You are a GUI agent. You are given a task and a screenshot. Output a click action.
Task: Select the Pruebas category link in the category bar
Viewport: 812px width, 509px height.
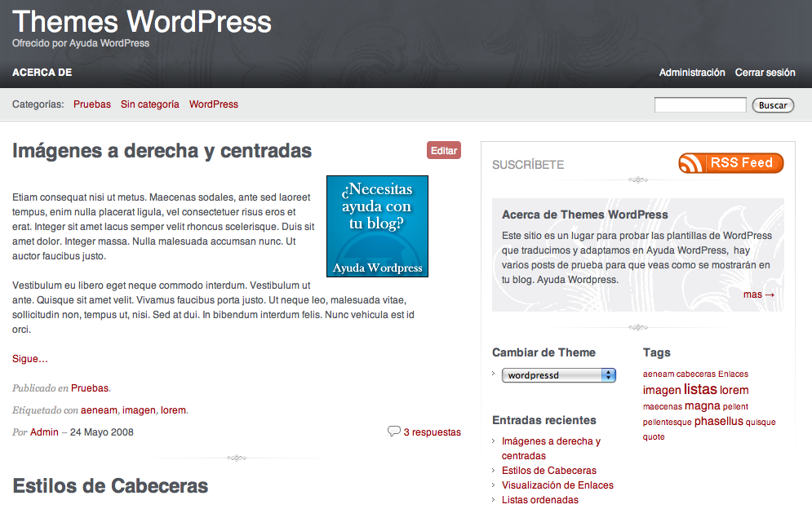point(92,104)
